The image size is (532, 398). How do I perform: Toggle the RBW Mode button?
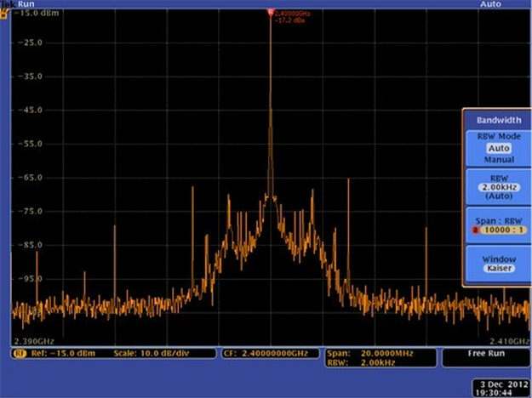(499, 148)
